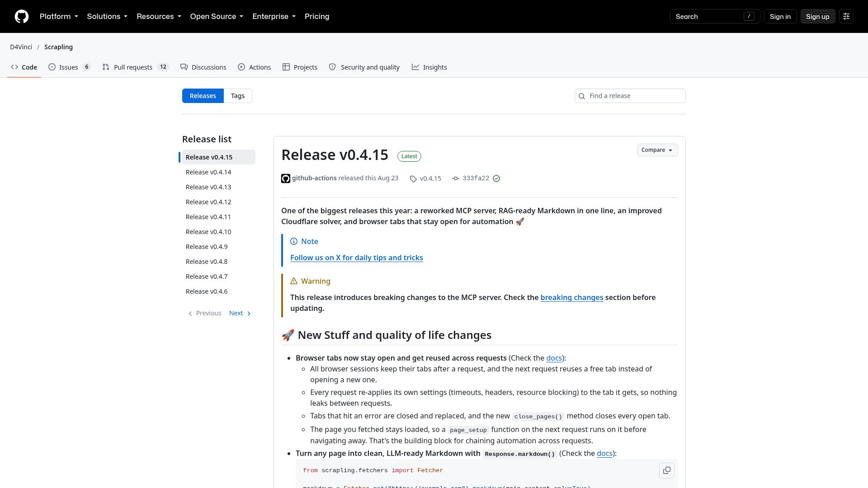Click the header Search box
The height and width of the screenshot is (488, 868).
coord(715,17)
